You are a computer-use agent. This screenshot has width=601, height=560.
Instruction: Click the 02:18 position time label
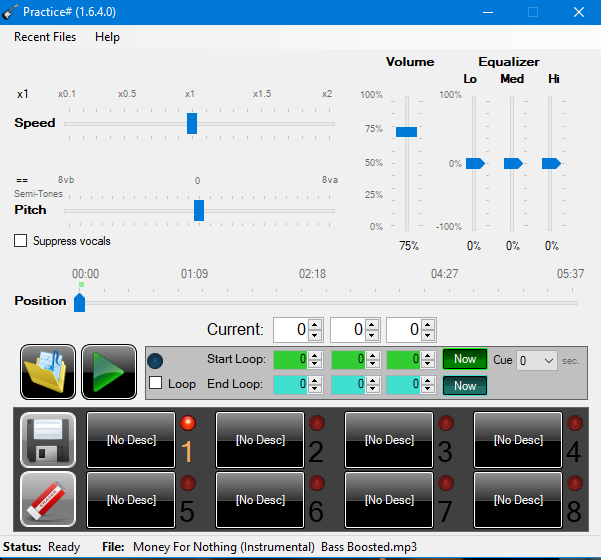pos(312,274)
